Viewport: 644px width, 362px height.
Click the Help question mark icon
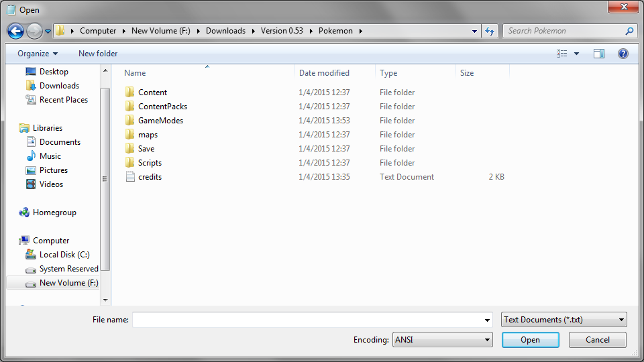click(623, 54)
